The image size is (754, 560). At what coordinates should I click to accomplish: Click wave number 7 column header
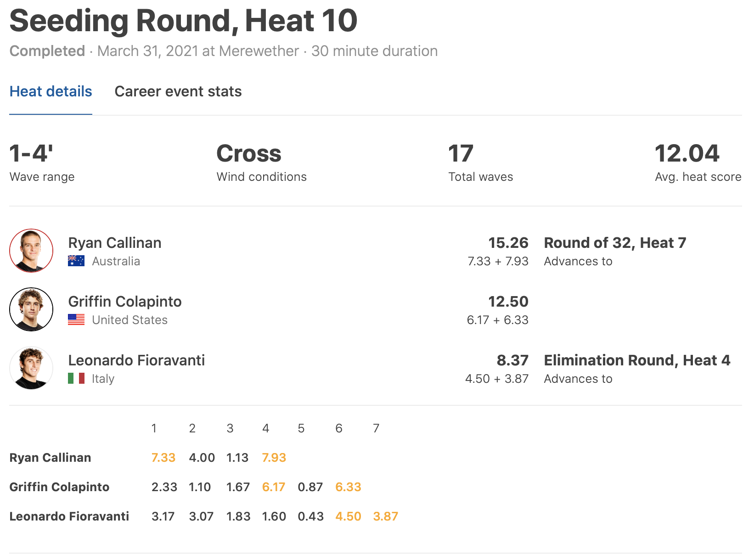[x=376, y=428]
